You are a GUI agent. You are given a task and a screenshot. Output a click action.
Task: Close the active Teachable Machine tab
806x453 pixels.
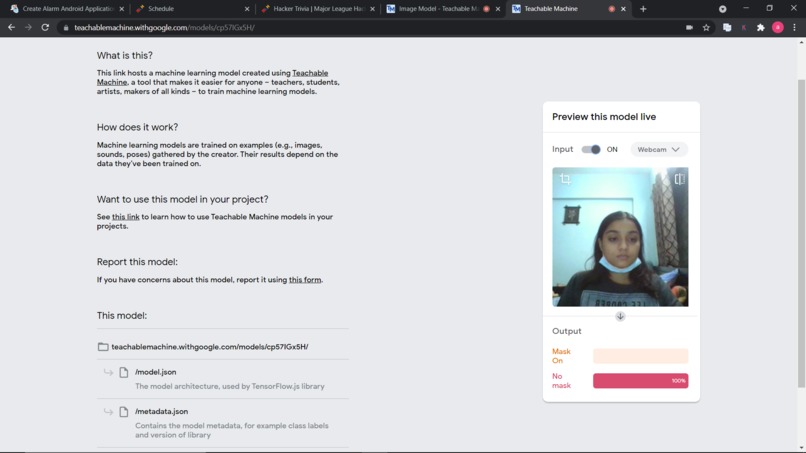pos(623,9)
